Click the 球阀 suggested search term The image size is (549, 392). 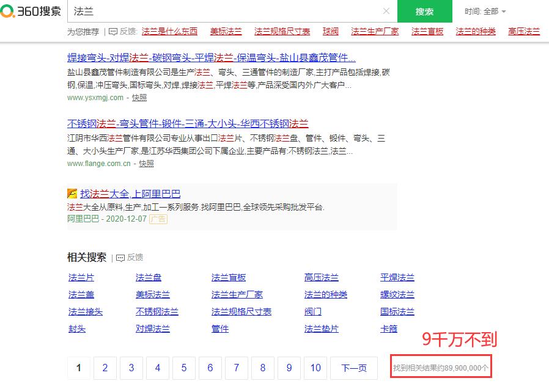(330, 31)
